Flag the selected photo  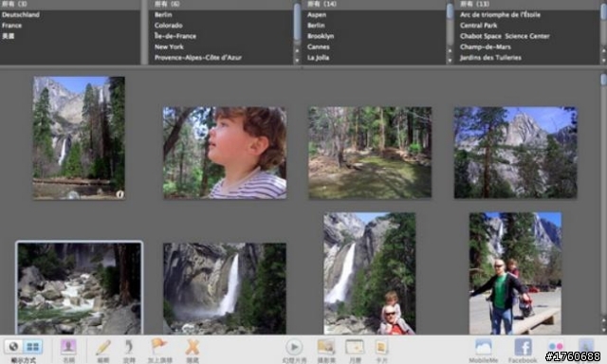(x=159, y=347)
